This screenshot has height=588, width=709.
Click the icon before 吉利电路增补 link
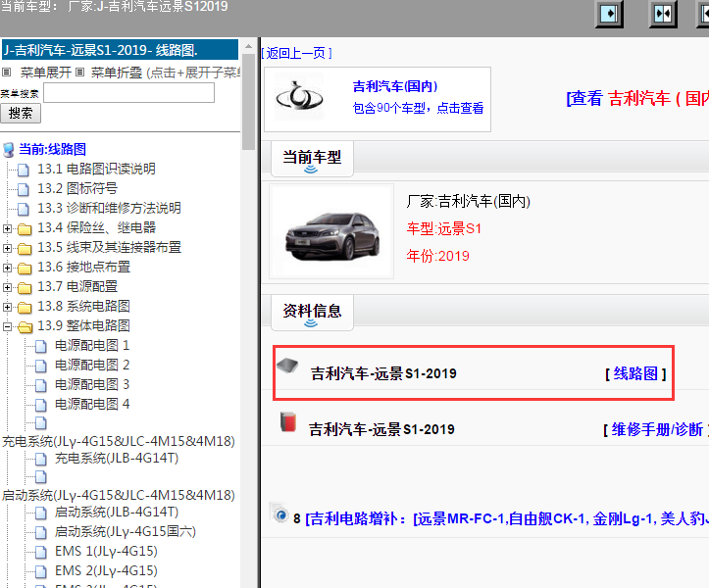click(279, 514)
